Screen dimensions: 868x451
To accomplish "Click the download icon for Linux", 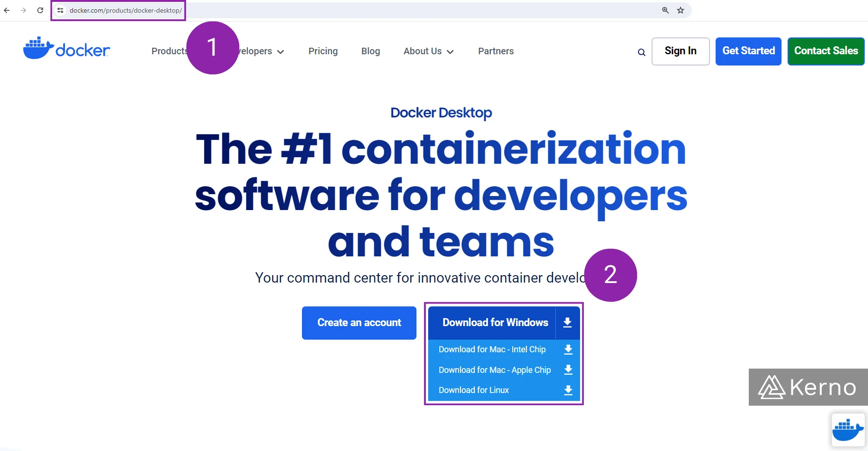I will (568, 390).
